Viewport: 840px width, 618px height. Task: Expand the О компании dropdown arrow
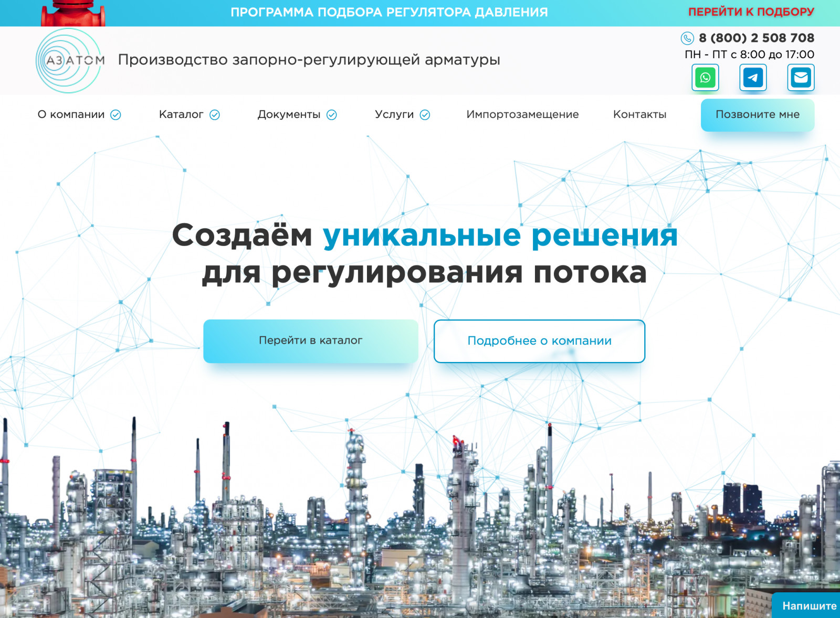(116, 115)
